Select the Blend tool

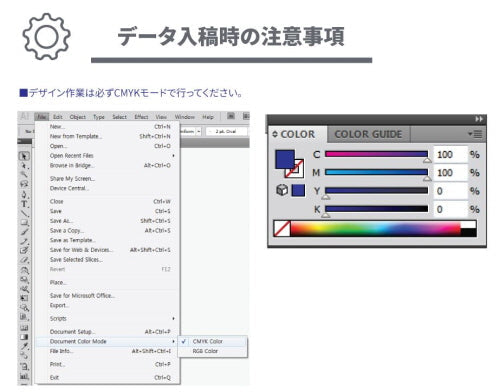click(24, 356)
